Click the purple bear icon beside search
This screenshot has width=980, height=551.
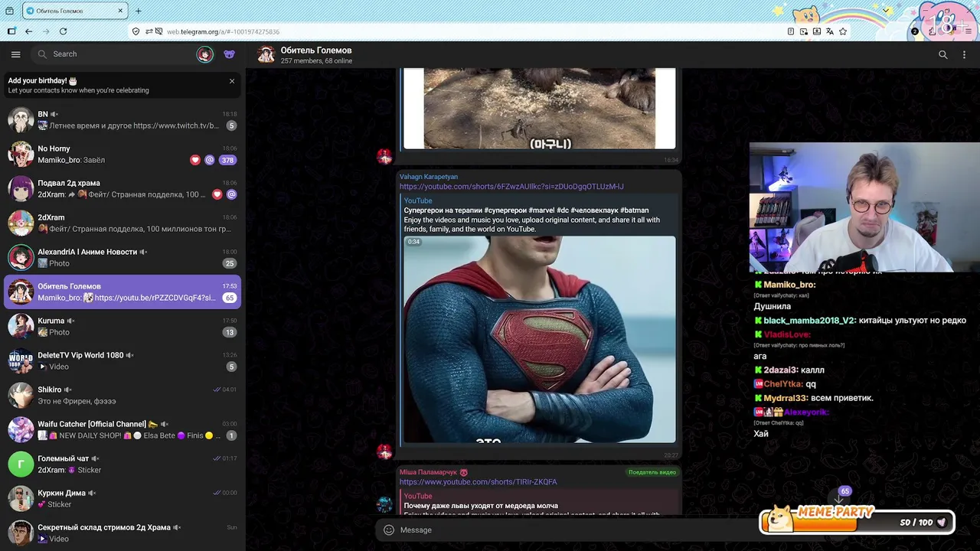(229, 54)
